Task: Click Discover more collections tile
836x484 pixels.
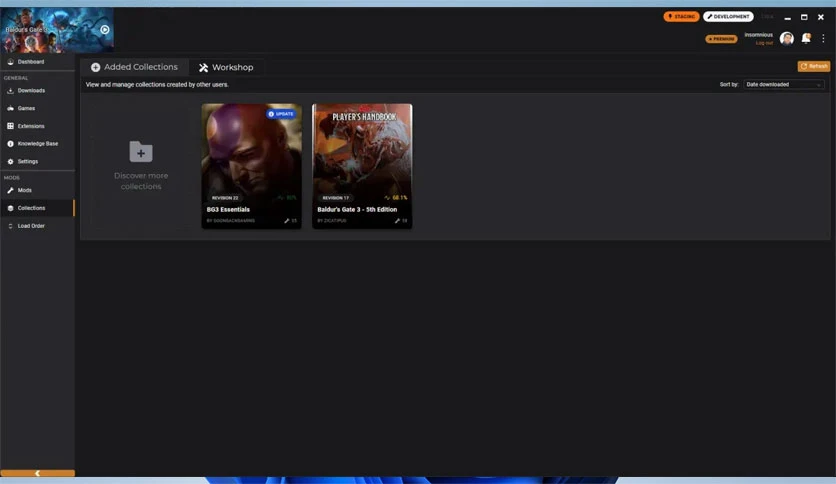Action: click(x=141, y=166)
